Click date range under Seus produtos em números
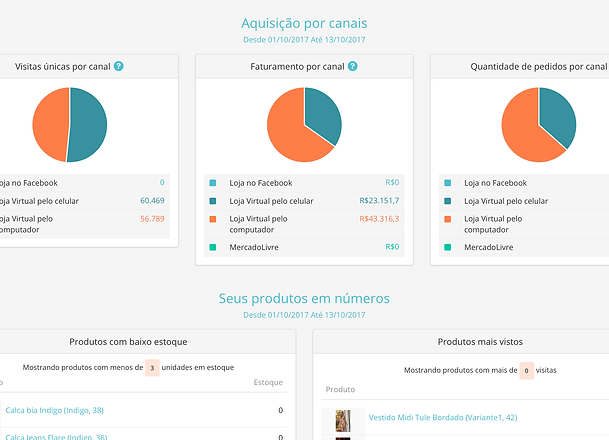The width and height of the screenshot is (609, 440). [x=304, y=315]
